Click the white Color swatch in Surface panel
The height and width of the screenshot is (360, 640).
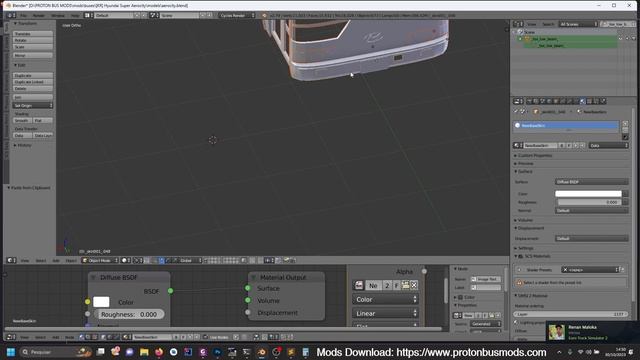588,194
